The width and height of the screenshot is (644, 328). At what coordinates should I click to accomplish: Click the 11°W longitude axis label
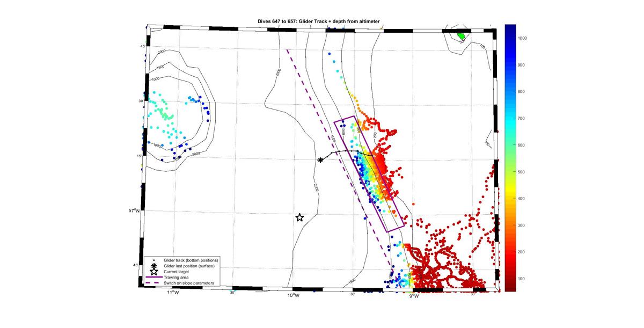172,293
